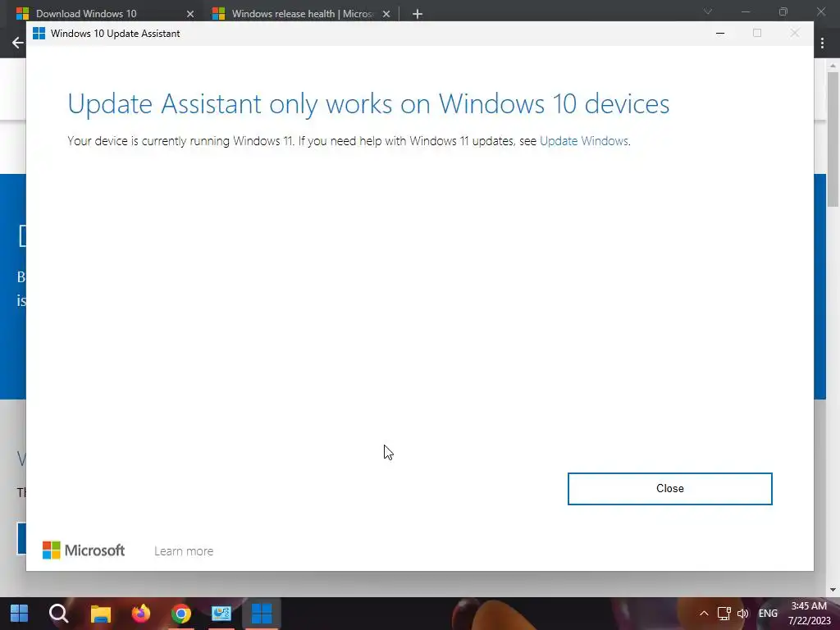Screen dimensions: 840x630
Task: Open the Control Panel taskbar icon
Action: [x=221, y=614]
